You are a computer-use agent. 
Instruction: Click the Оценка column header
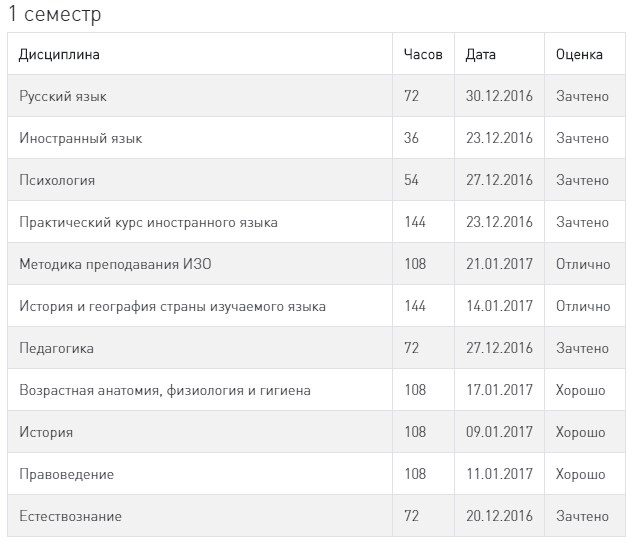click(x=580, y=55)
